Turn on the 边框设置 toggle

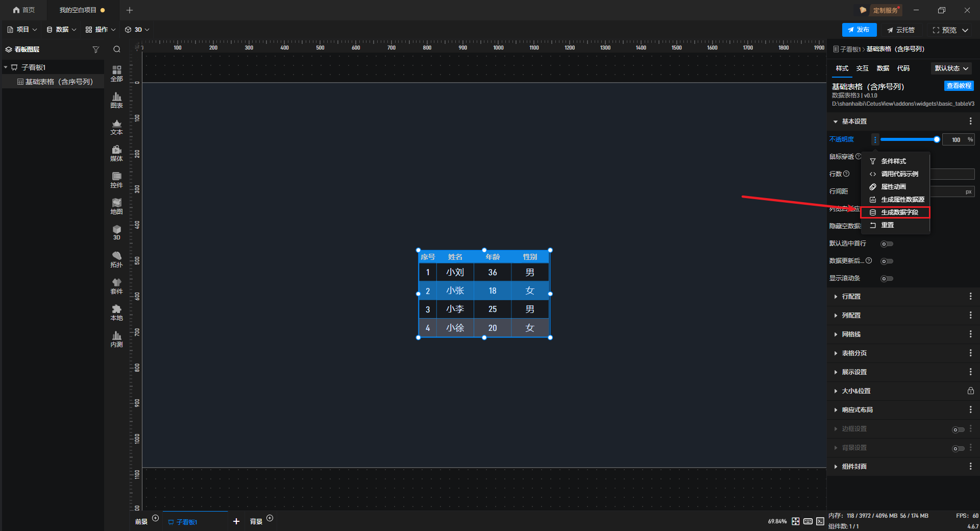tap(958, 430)
